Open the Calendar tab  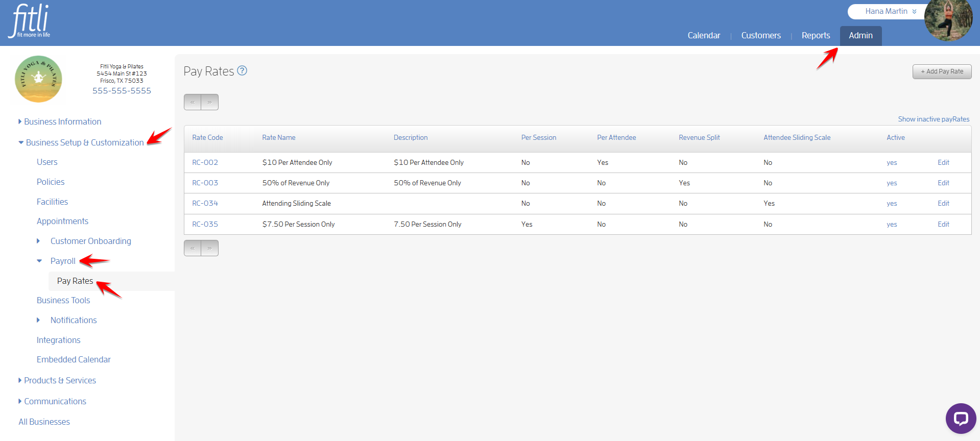(704, 35)
